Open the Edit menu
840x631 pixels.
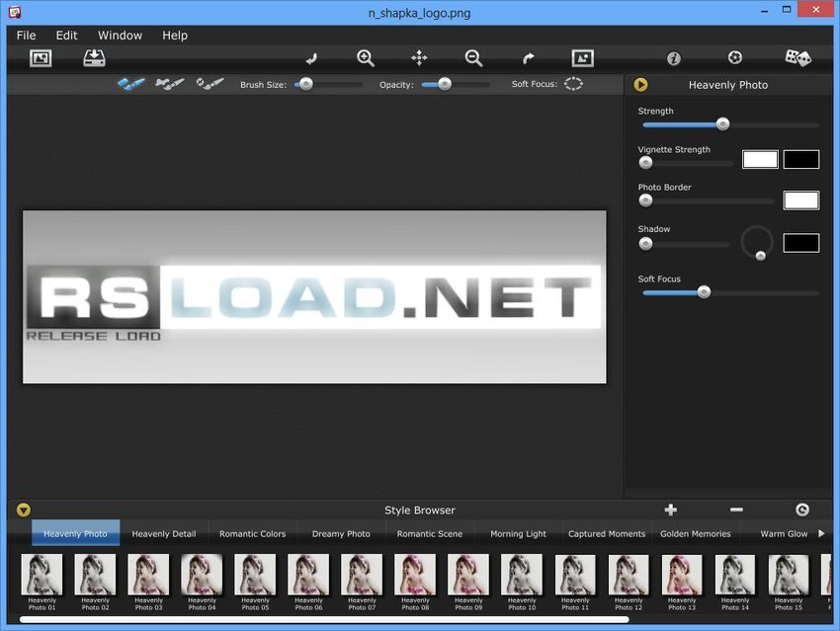(x=66, y=36)
